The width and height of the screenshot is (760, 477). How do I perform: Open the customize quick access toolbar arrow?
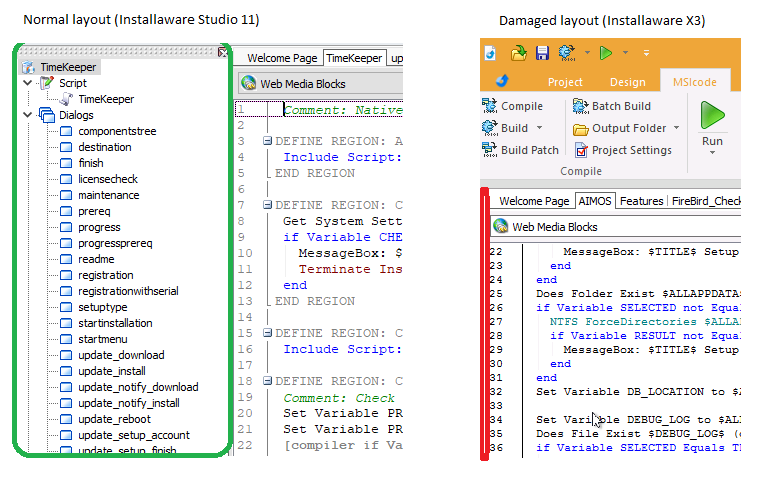[646, 53]
